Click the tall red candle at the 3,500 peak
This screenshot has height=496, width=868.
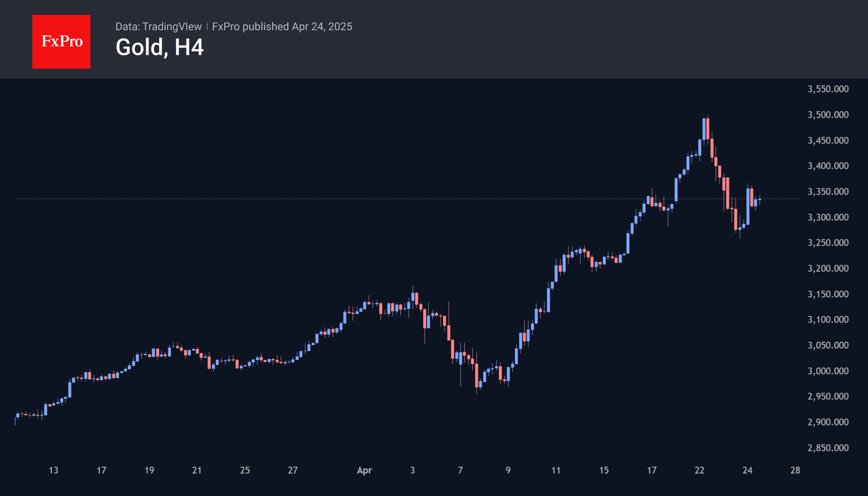[x=708, y=129]
